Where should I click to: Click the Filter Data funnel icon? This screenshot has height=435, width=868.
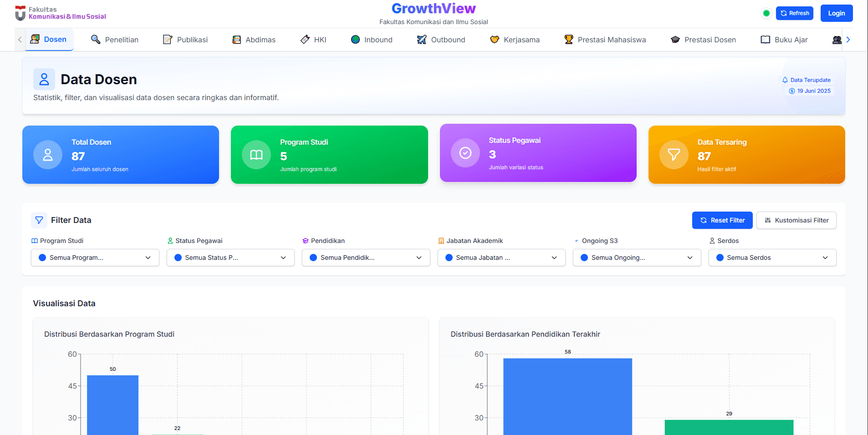point(39,220)
